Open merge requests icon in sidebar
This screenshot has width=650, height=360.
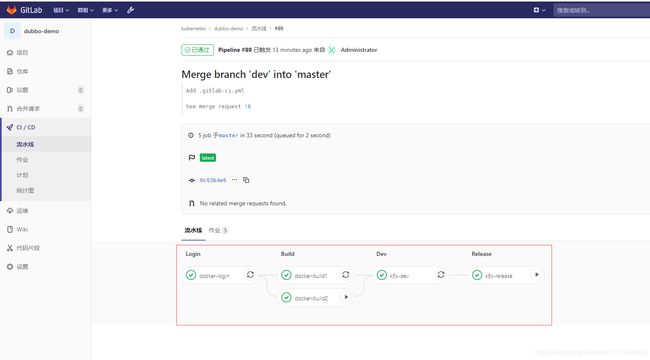pyautogui.click(x=10, y=109)
